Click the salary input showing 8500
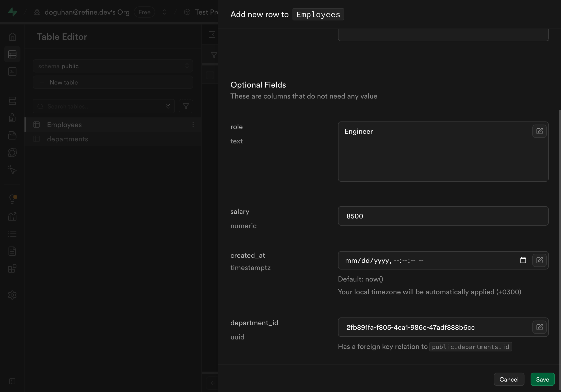561x392 pixels. [x=443, y=216]
